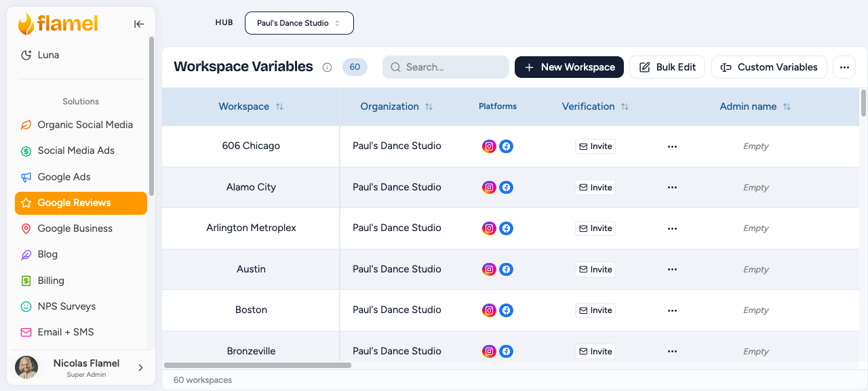
Task: Invite admin for Bronzeville
Action: (595, 352)
